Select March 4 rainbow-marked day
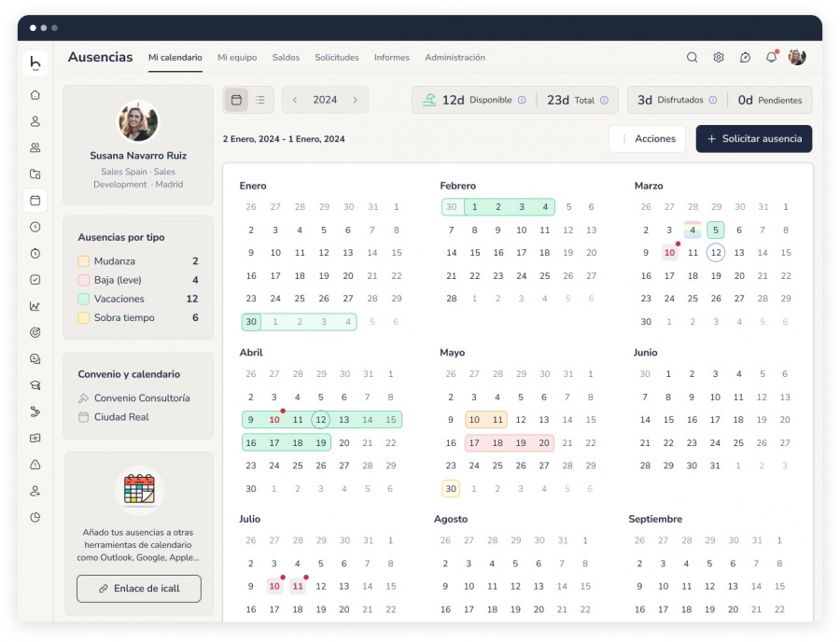Screen dimensions: 840x642 click(693, 230)
